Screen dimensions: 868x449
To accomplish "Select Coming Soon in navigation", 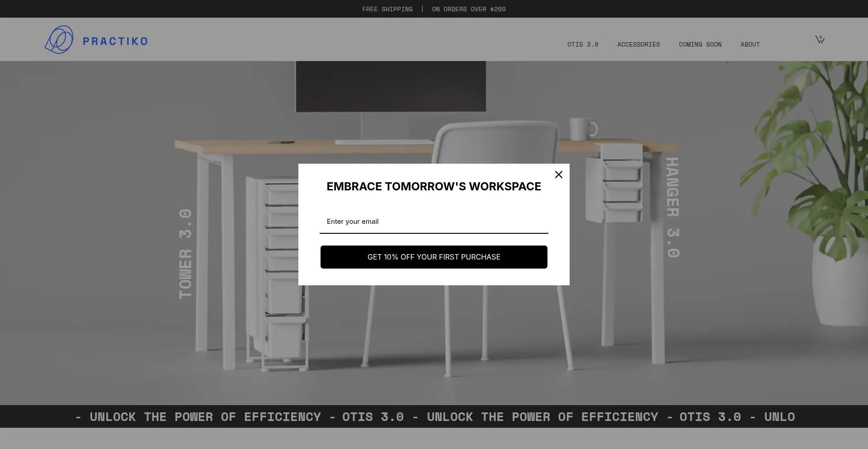I will click(700, 44).
